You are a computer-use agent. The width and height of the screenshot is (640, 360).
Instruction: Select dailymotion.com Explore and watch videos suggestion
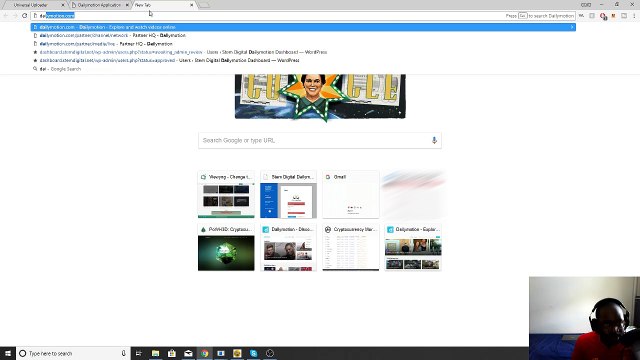(x=303, y=27)
